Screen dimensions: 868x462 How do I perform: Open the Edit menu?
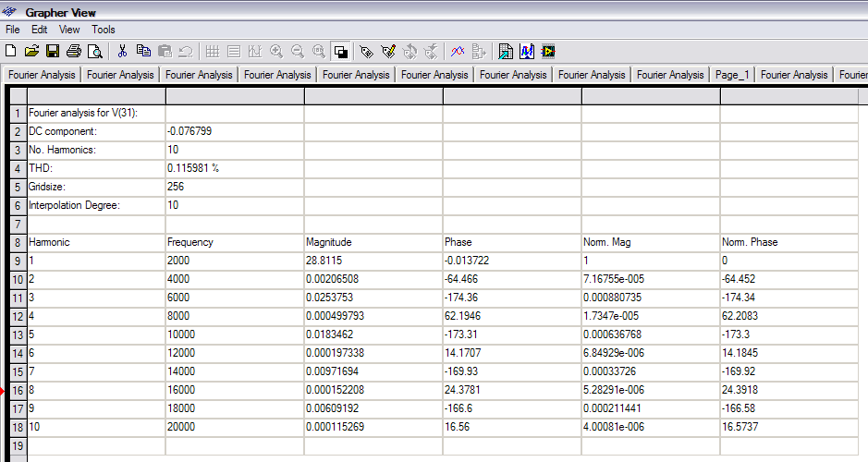coord(40,30)
